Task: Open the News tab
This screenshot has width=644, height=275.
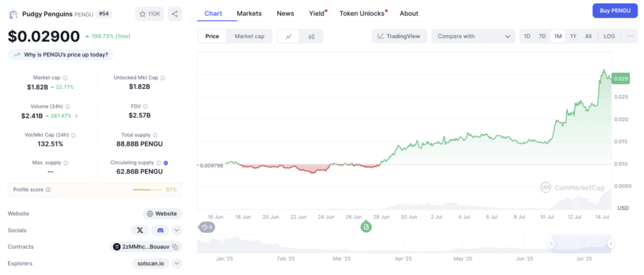Action: 286,14
